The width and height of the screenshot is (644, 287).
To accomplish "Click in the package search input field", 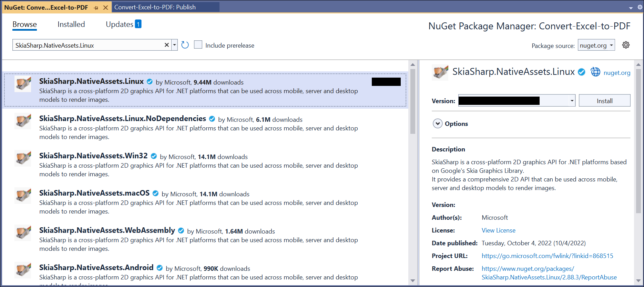I will [88, 45].
